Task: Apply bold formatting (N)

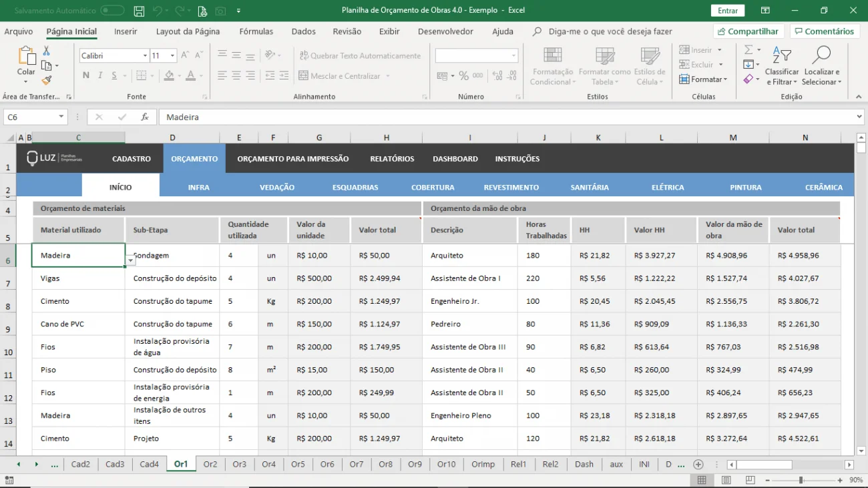Action: (85, 75)
